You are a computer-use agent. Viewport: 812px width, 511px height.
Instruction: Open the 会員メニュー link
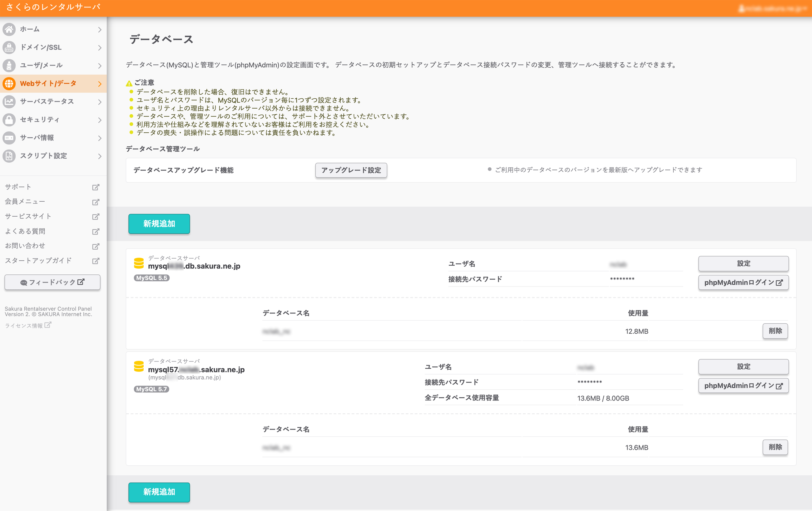coord(25,202)
